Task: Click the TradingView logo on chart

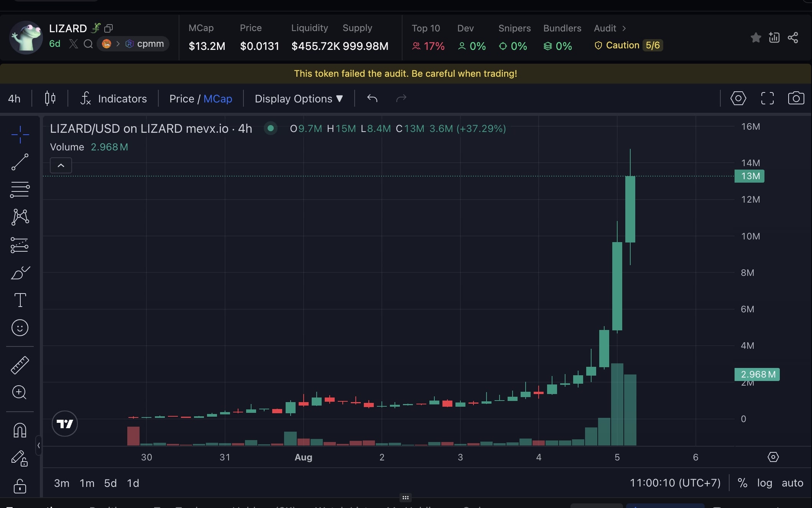Action: (65, 424)
